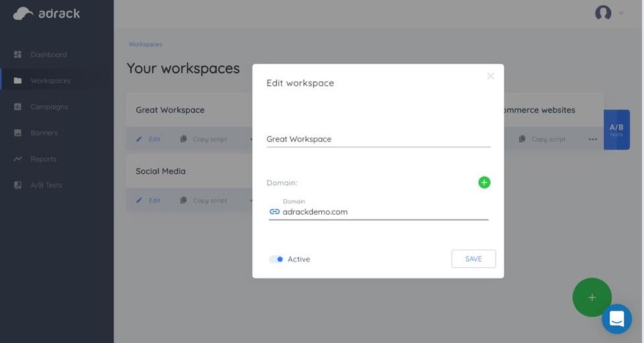Expand the user account dropdown arrow
This screenshot has width=644, height=343.
[621, 13]
